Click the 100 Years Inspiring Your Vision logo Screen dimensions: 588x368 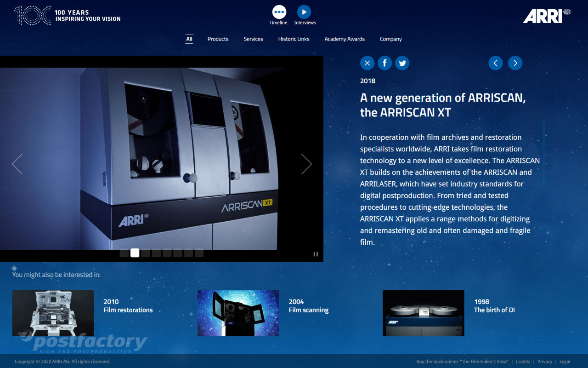68,16
